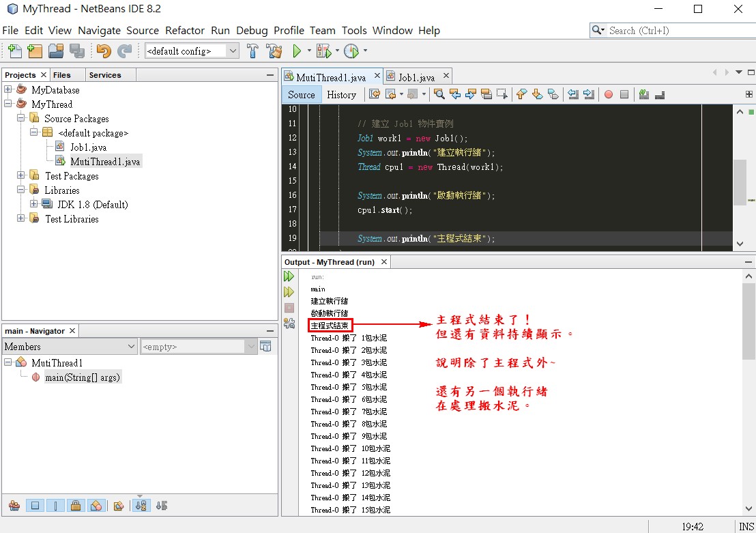The image size is (756, 533).
Task: Click the Clean and Build icon
Action: [274, 51]
